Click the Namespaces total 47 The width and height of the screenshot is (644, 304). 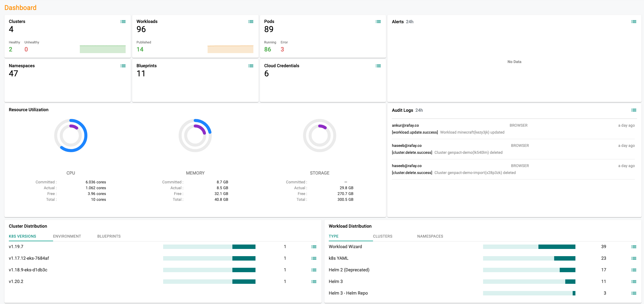tap(14, 74)
